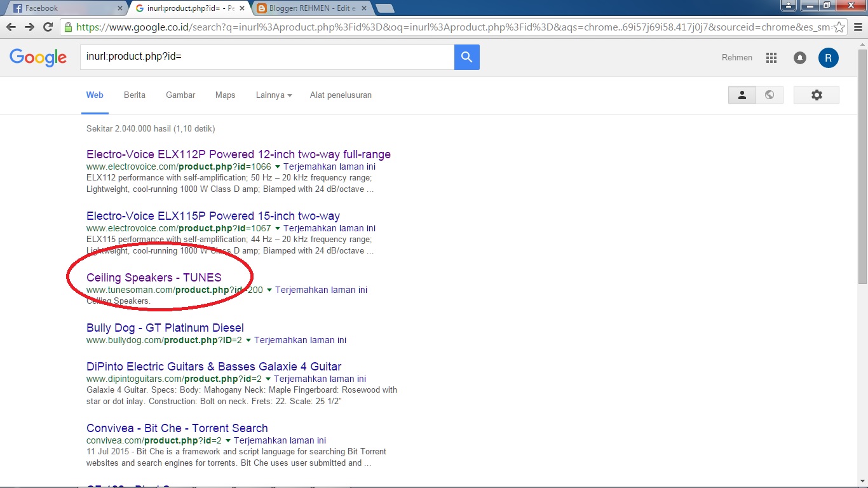Click the Google search input field
Image resolution: width=868 pixels, height=488 pixels.
[x=267, y=57]
